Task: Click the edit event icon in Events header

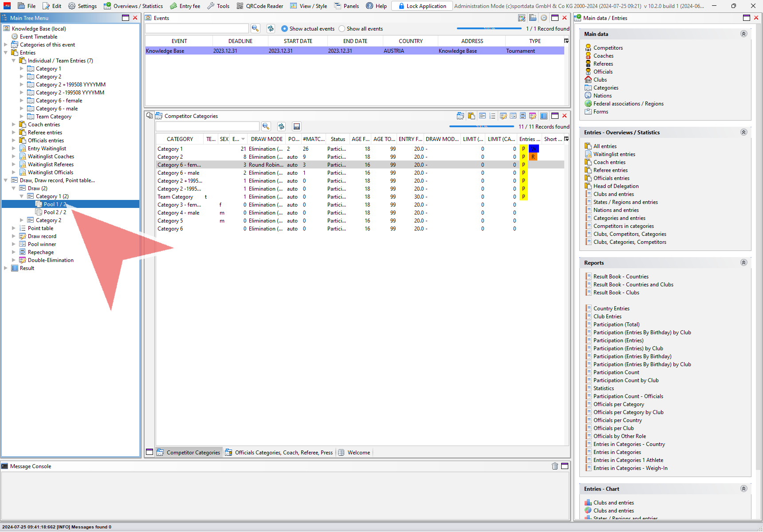Action: coord(522,18)
